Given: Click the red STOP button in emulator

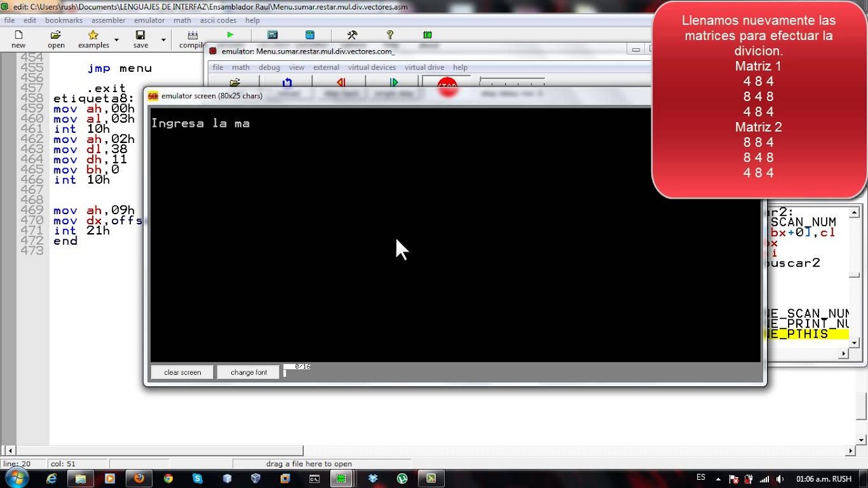Looking at the screenshot, I should point(447,85).
